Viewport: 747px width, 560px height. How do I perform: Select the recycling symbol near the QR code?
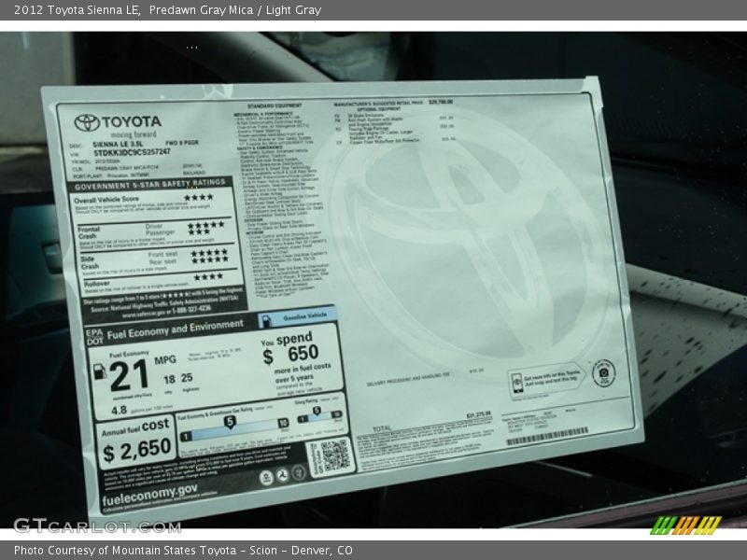click(283, 472)
